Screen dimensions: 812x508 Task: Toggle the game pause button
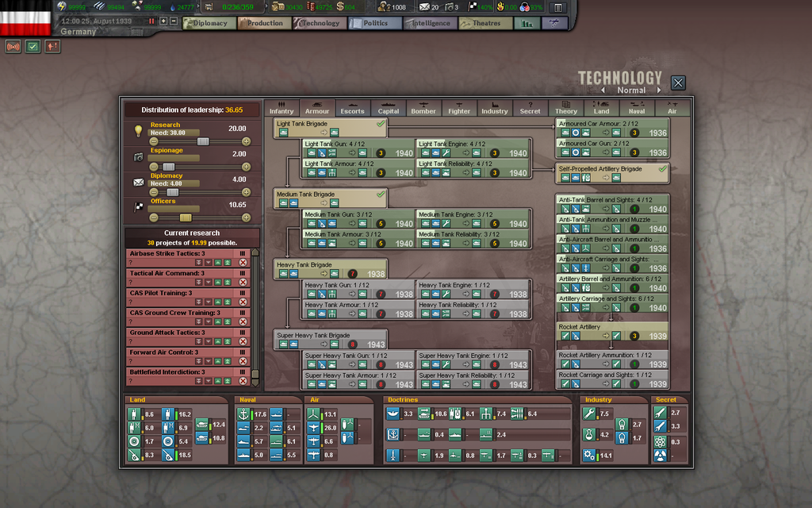(x=151, y=21)
